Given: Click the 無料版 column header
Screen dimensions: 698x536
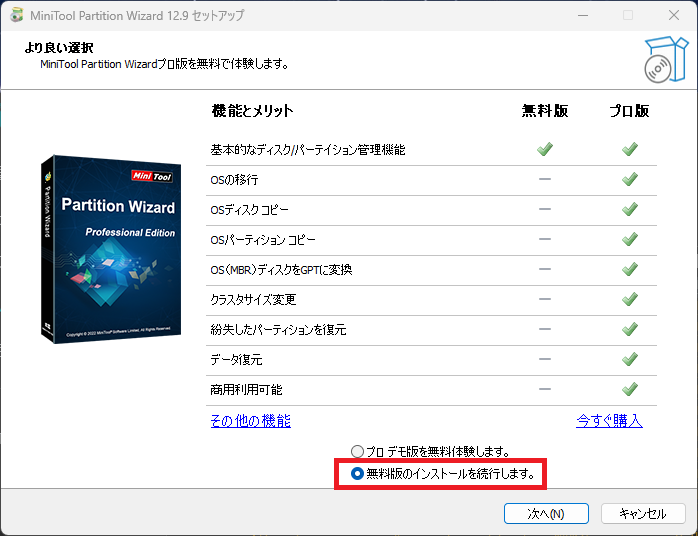Looking at the screenshot, I should [x=544, y=111].
